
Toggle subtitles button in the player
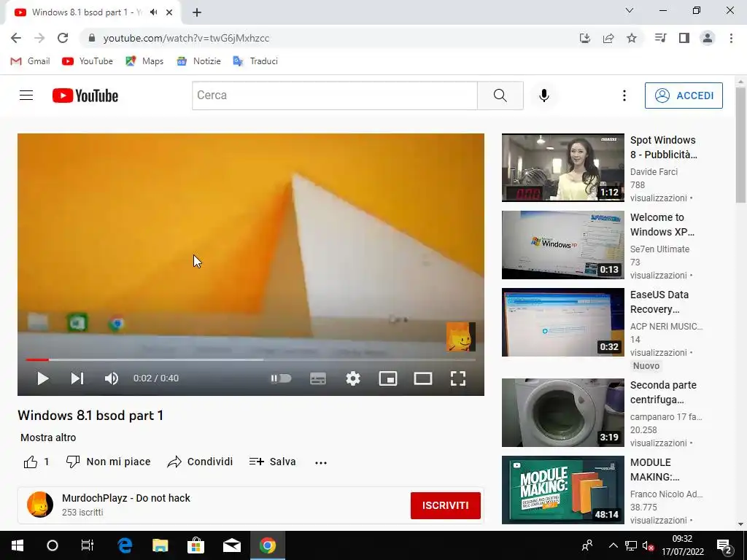coord(318,378)
